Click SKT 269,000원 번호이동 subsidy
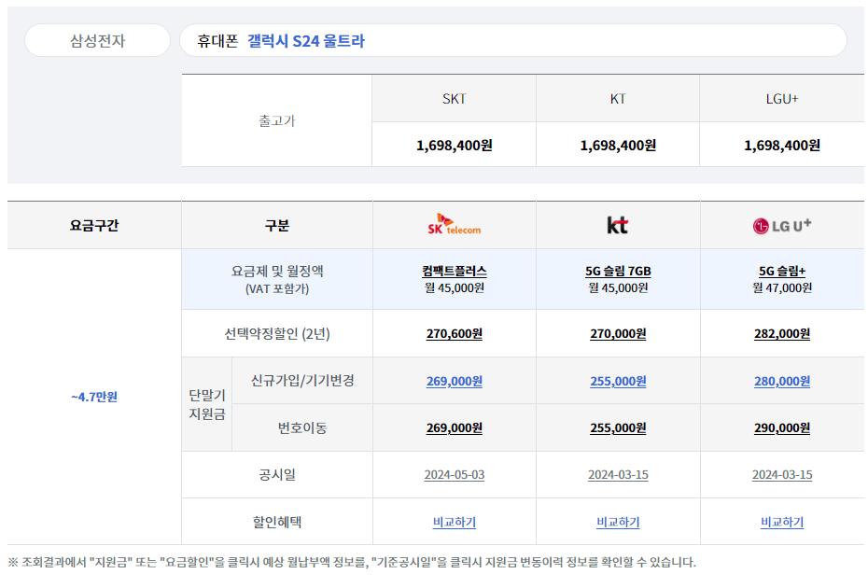 (x=454, y=428)
